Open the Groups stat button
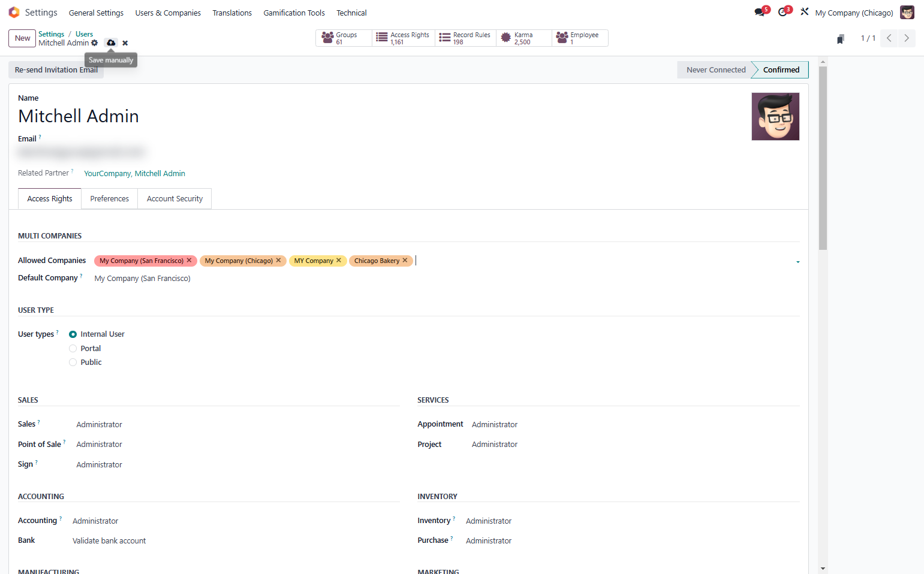 pos(344,38)
